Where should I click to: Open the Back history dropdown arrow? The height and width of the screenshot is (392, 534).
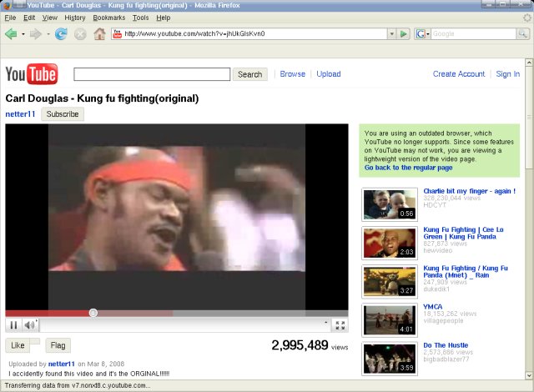pyautogui.click(x=23, y=34)
